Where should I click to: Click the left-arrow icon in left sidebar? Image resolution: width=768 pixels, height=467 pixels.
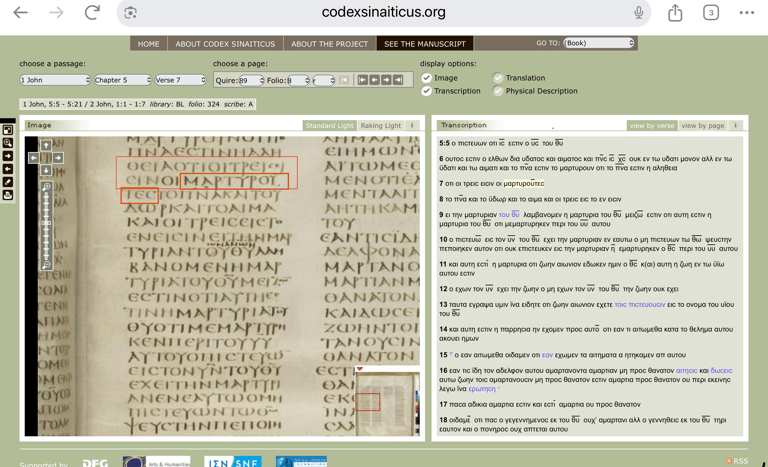8,169
